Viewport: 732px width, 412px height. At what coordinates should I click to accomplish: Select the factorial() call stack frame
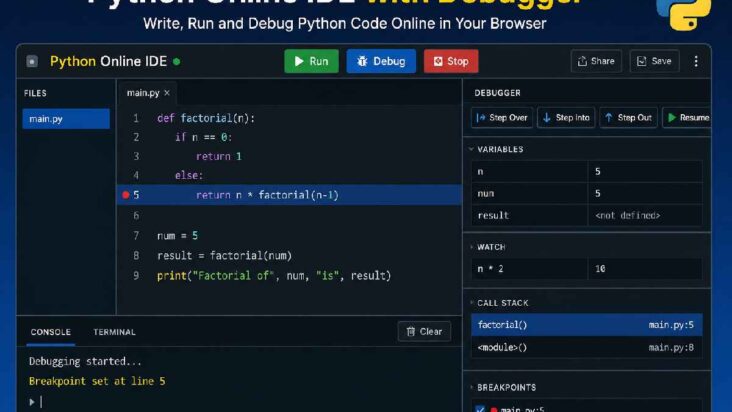pos(586,325)
